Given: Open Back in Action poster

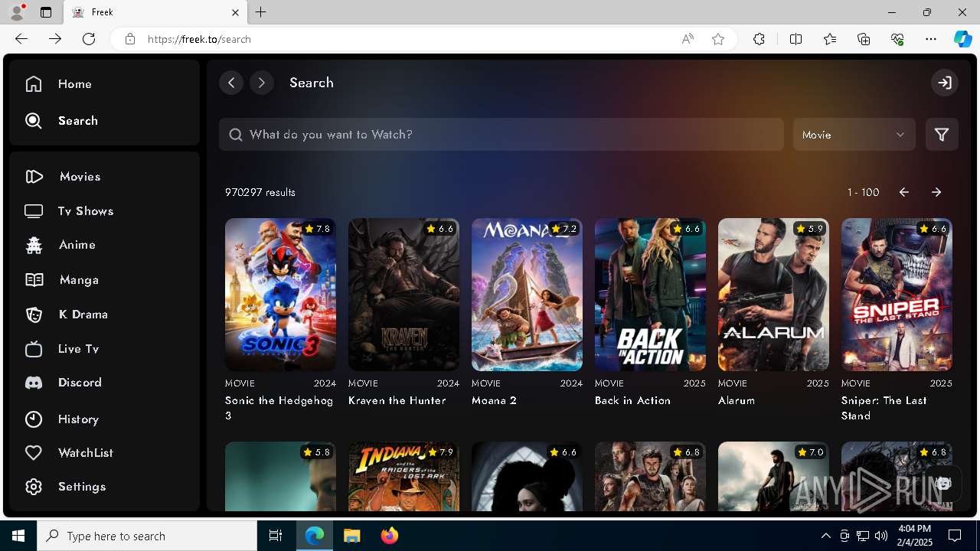Looking at the screenshot, I should 650,295.
